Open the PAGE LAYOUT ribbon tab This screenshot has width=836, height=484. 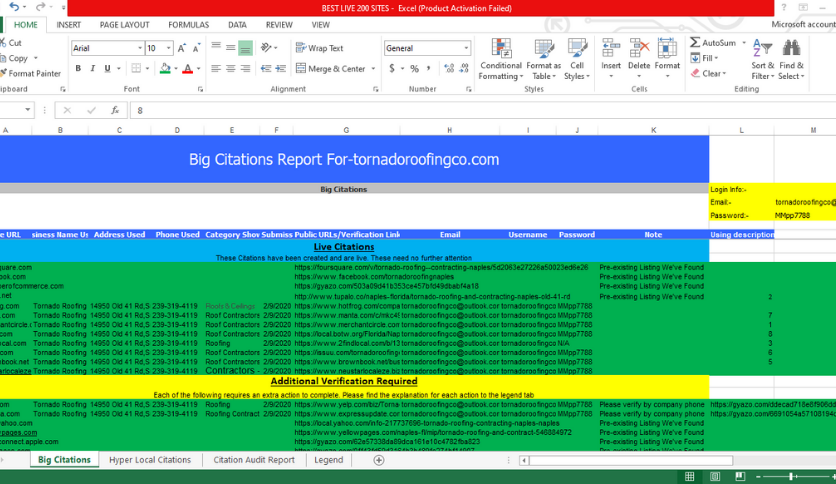coord(124,25)
